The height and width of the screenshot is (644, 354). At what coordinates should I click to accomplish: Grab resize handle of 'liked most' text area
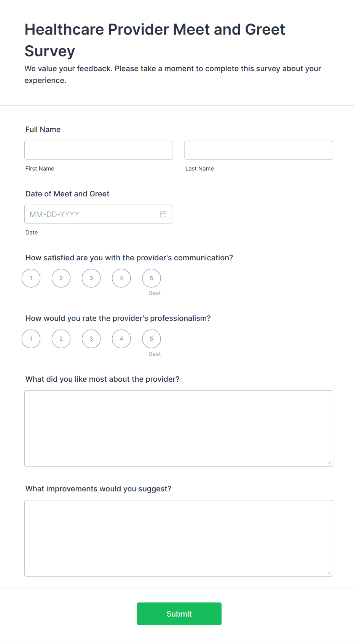[x=329, y=463]
